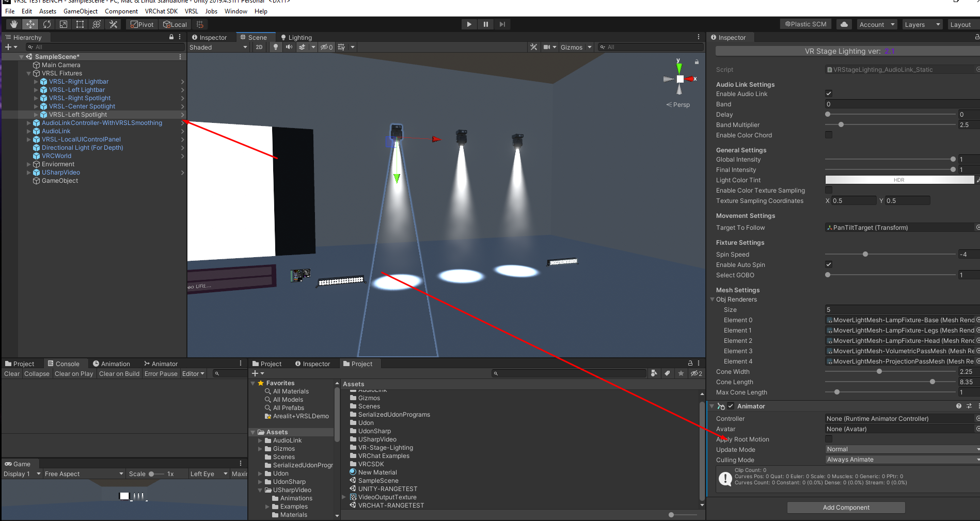Click Plastic SCM button
The image size is (980, 521).
tap(805, 24)
